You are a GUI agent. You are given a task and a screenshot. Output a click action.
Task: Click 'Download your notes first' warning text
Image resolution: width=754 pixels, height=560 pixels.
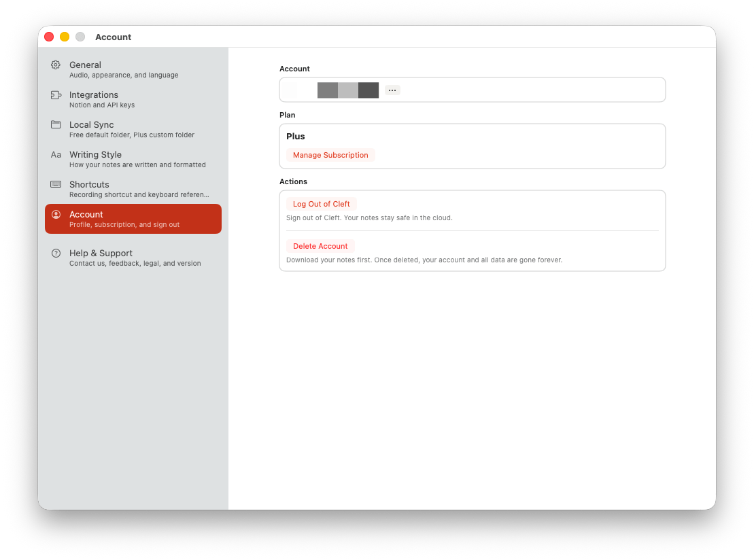(424, 260)
